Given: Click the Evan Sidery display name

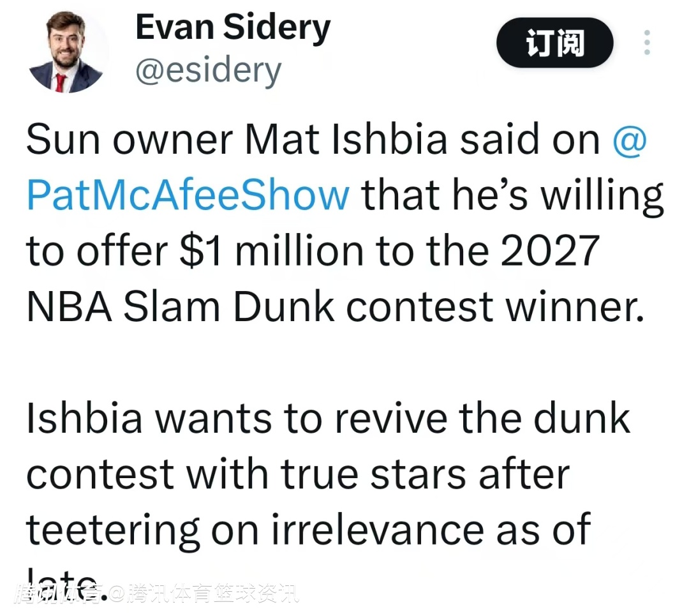Looking at the screenshot, I should coord(233,28).
